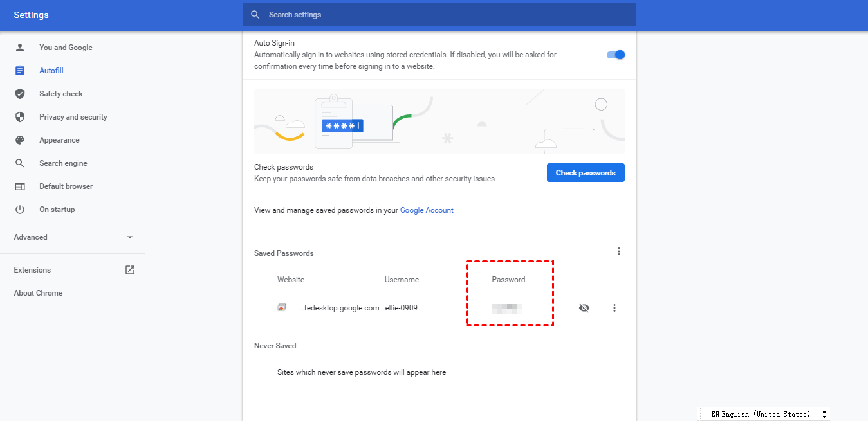
Task: Click the Default browser window icon
Action: click(x=20, y=186)
